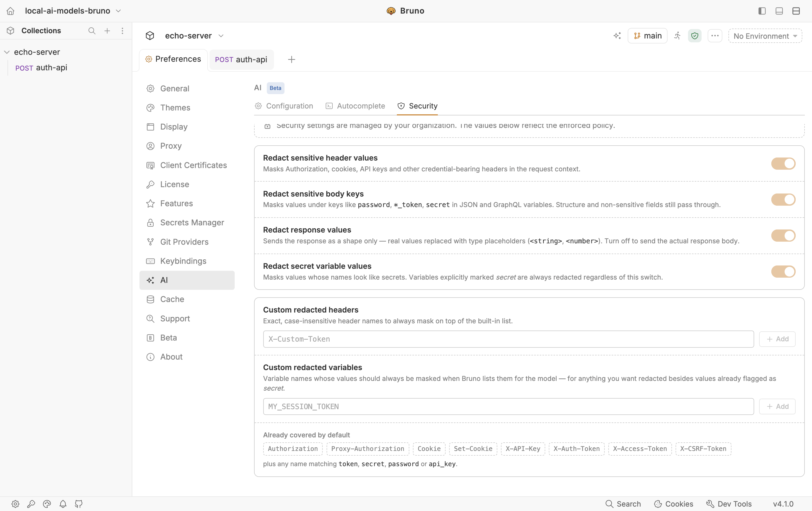
Task: Open License preferences section
Action: pyautogui.click(x=187, y=185)
